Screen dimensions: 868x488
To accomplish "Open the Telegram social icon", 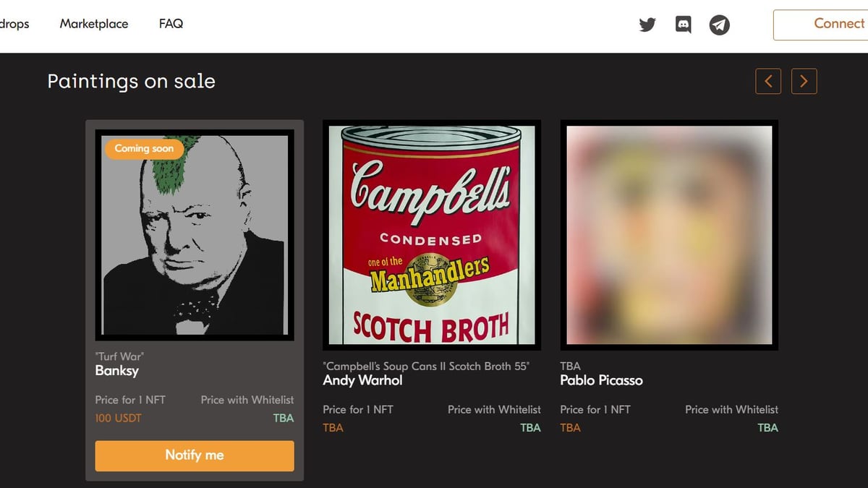I will 719,25.
